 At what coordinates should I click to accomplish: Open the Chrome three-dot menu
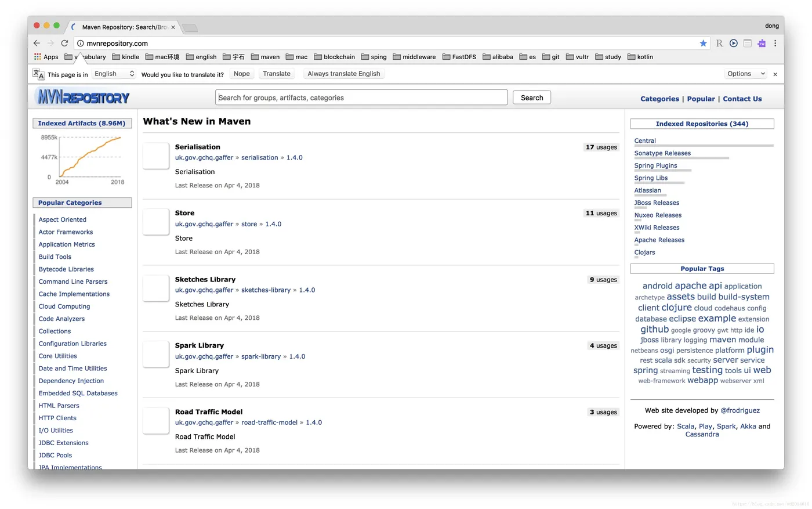tap(775, 44)
